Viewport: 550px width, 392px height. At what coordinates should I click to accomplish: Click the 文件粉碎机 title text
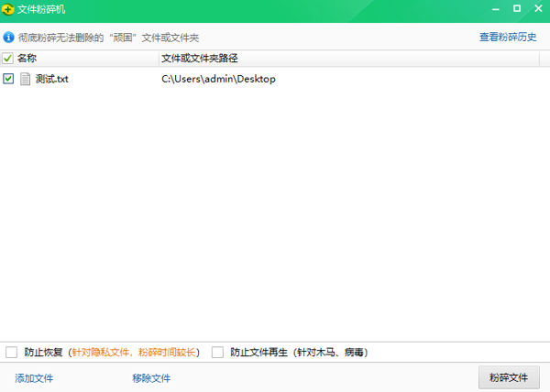point(42,9)
